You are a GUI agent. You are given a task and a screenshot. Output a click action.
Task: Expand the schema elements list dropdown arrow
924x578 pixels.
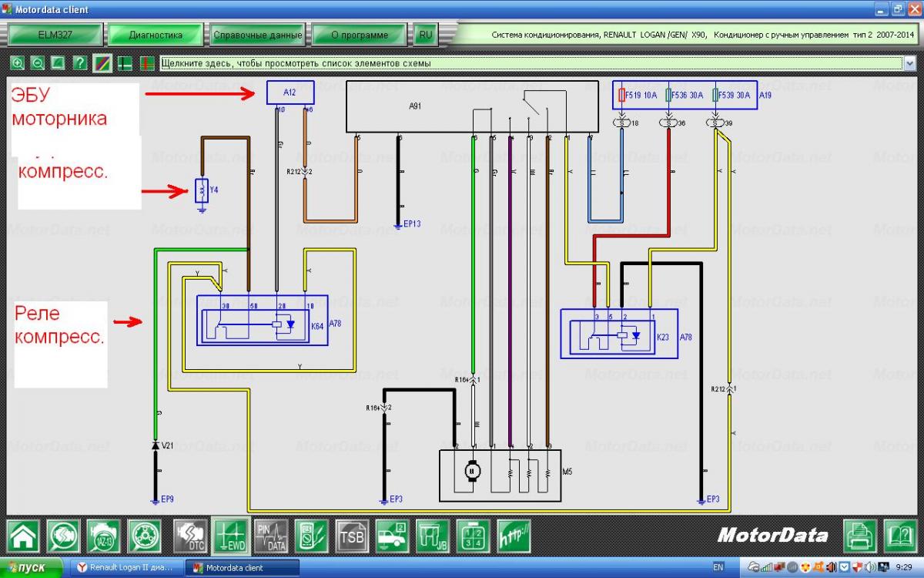point(910,63)
